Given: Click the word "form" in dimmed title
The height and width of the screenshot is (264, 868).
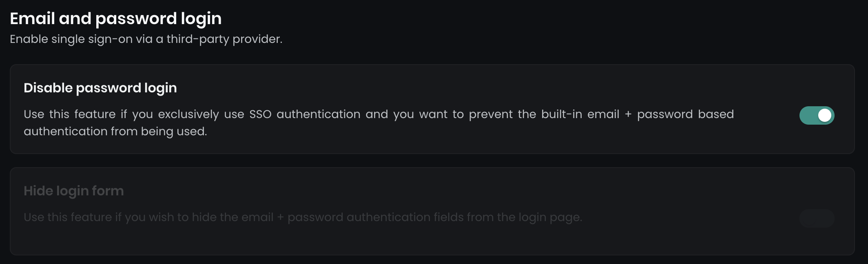Looking at the screenshot, I should pos(108,191).
